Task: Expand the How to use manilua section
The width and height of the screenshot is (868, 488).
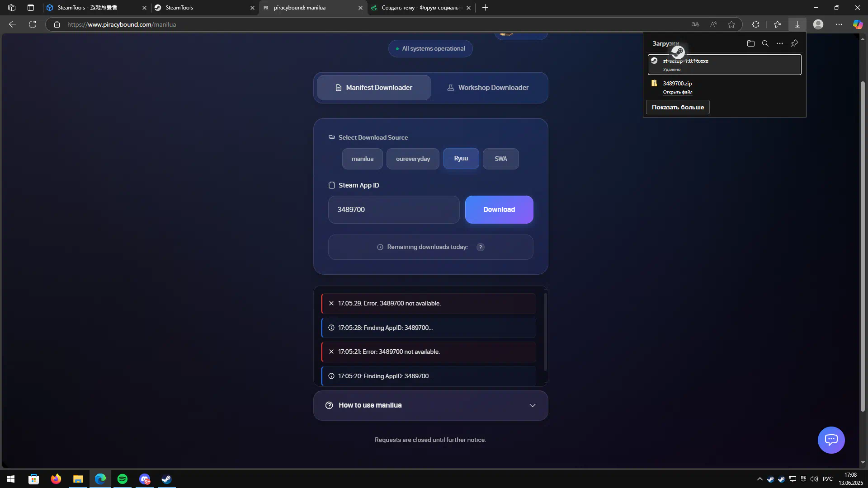Action: pos(430,405)
